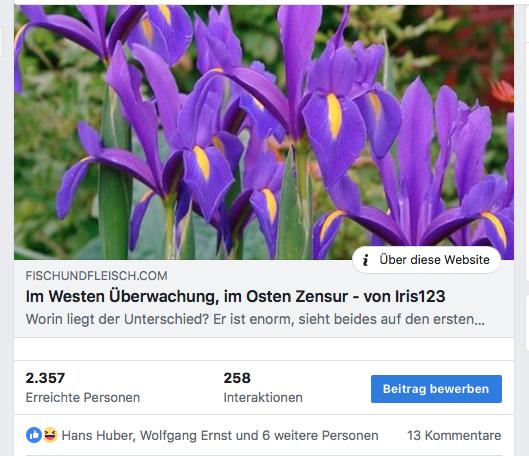The height and width of the screenshot is (456, 529).
Task: Click the Haha laughing reaction emoji
Action: 50,435
